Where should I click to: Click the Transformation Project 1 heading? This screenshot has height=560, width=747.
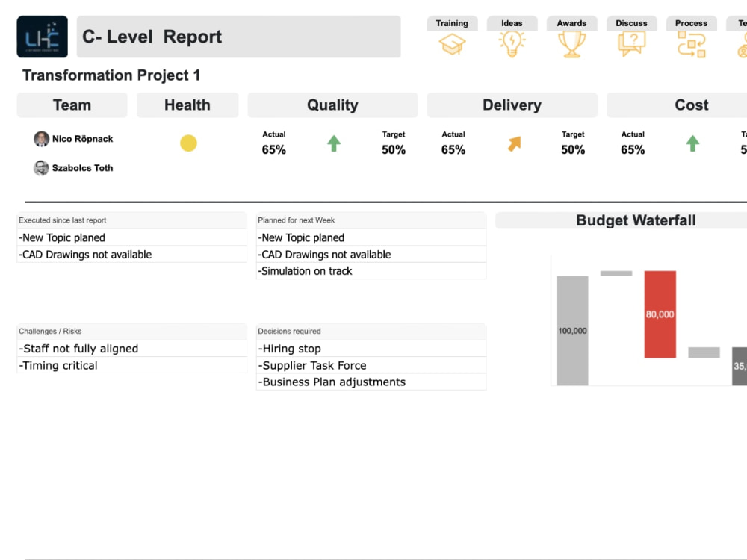tap(111, 75)
